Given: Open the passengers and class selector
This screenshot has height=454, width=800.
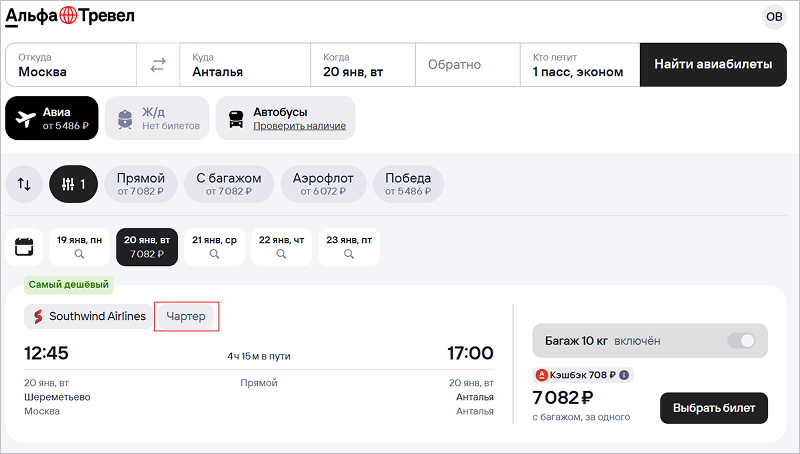Looking at the screenshot, I should pyautogui.click(x=578, y=65).
